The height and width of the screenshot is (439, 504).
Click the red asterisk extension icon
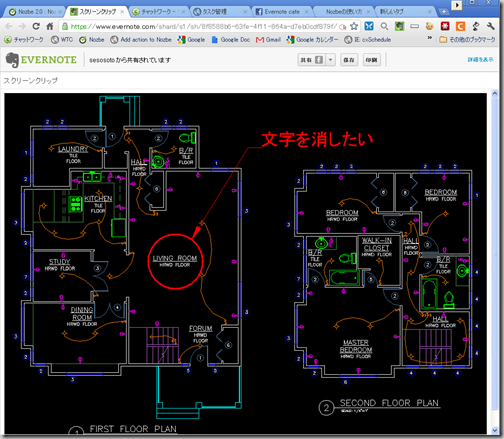[445, 26]
